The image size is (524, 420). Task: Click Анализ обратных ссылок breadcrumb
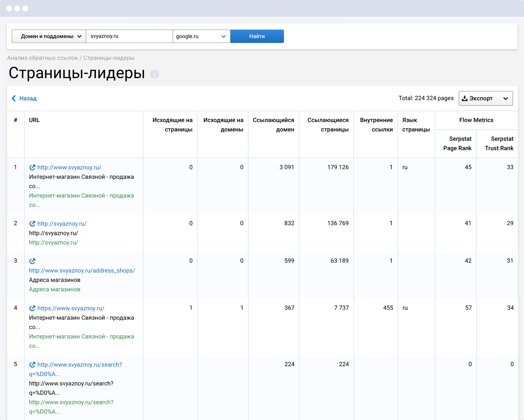(x=42, y=58)
